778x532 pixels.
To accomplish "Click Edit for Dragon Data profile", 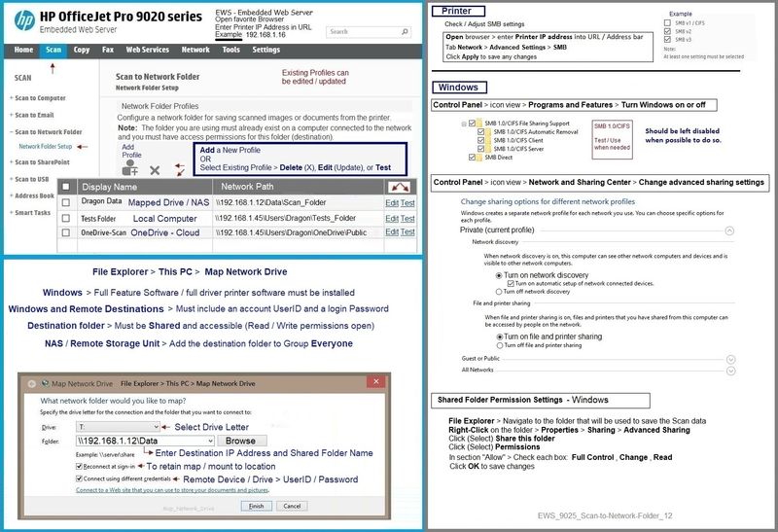I will click(x=392, y=203).
